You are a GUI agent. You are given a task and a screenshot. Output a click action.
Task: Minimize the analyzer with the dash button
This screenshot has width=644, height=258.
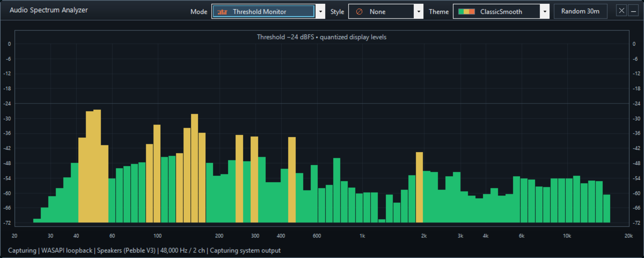pos(633,11)
